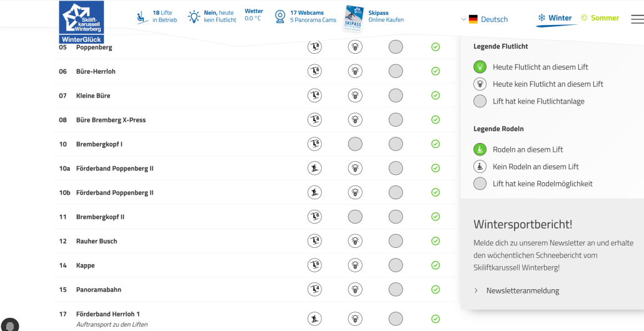Click the Poppenberg chairlift type icon
Image resolution: width=644 pixels, height=331 pixels.
click(314, 47)
